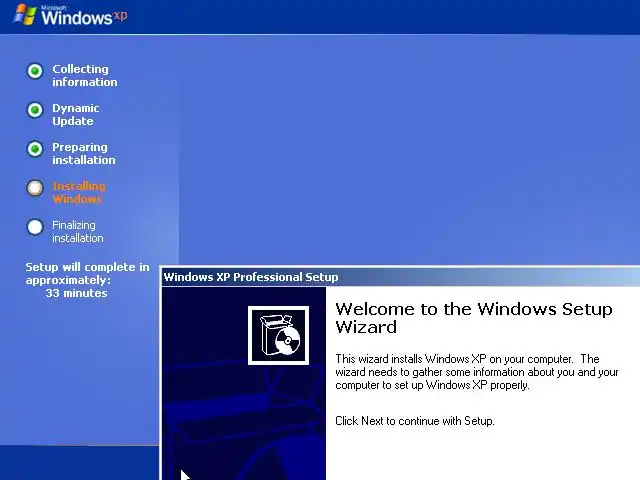The image size is (640, 480).
Task: Click the green Collecting information step indicator
Action: click(35, 71)
